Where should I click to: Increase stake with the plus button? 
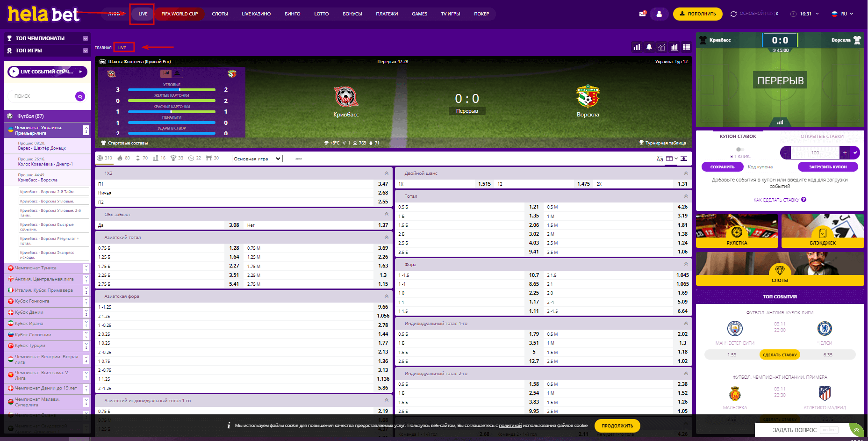(845, 152)
